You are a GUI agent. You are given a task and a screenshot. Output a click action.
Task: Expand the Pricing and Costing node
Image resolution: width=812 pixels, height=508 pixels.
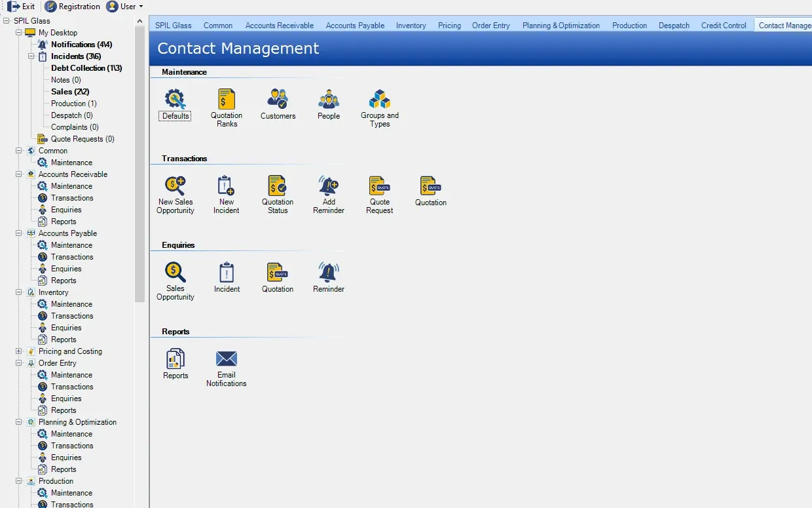(x=19, y=351)
